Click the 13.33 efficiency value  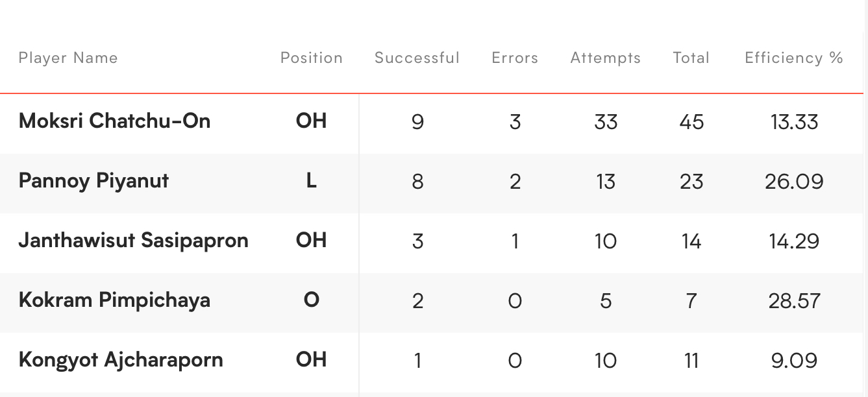coord(795,121)
